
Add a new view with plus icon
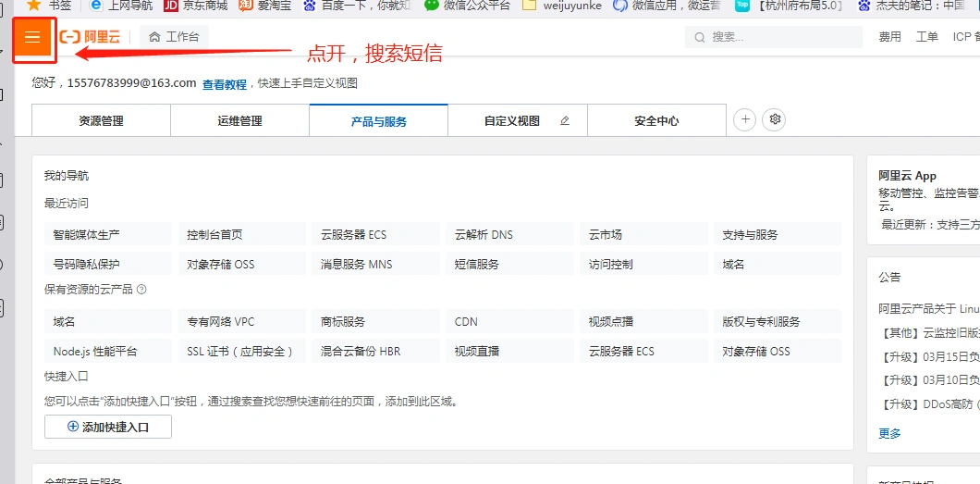[x=744, y=119]
